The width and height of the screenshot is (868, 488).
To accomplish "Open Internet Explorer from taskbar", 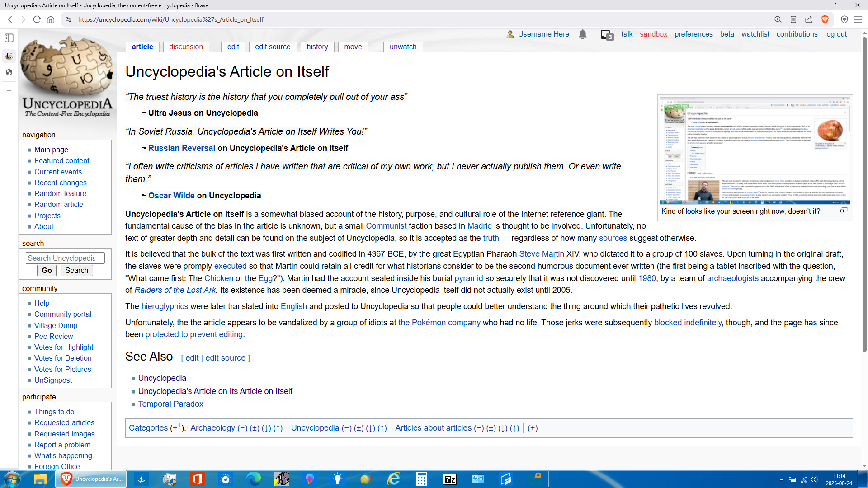I will [394, 479].
